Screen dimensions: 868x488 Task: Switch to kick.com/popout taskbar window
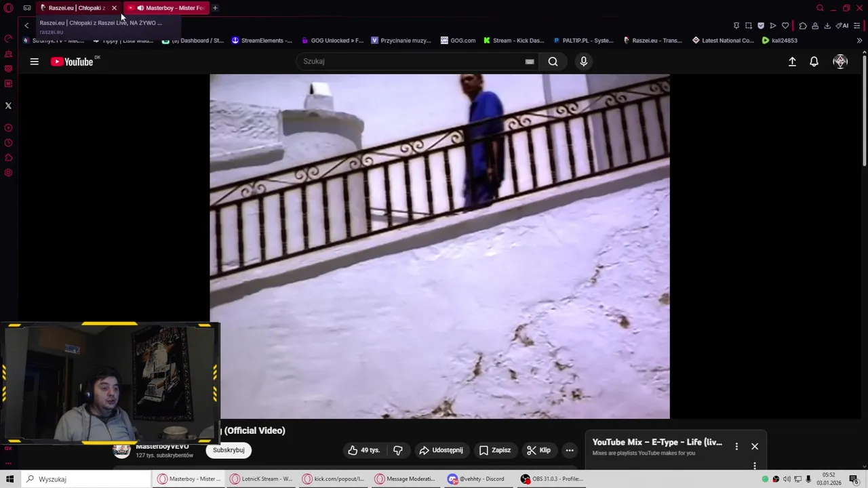pos(334,479)
